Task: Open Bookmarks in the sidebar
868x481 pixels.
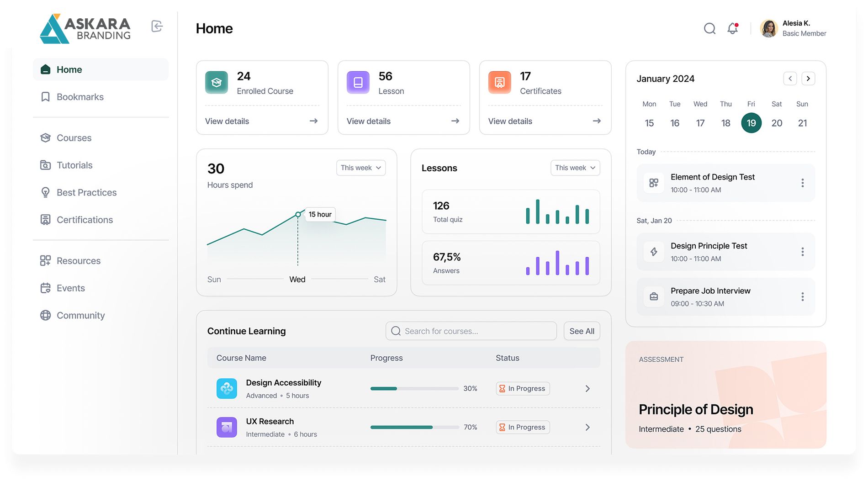Action: pyautogui.click(x=80, y=97)
